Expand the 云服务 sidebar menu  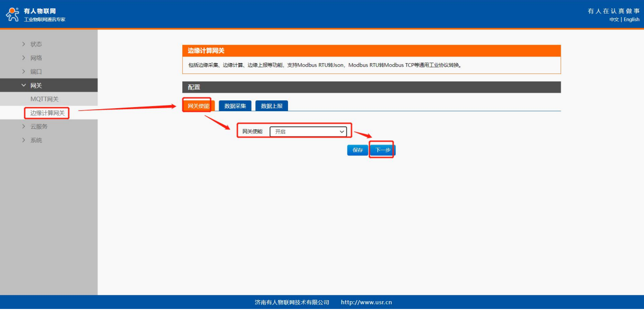point(39,126)
